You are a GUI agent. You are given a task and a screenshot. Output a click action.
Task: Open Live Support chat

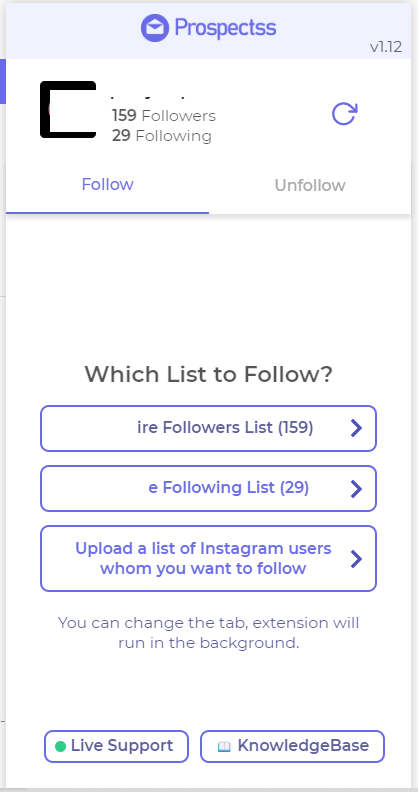coord(116,746)
